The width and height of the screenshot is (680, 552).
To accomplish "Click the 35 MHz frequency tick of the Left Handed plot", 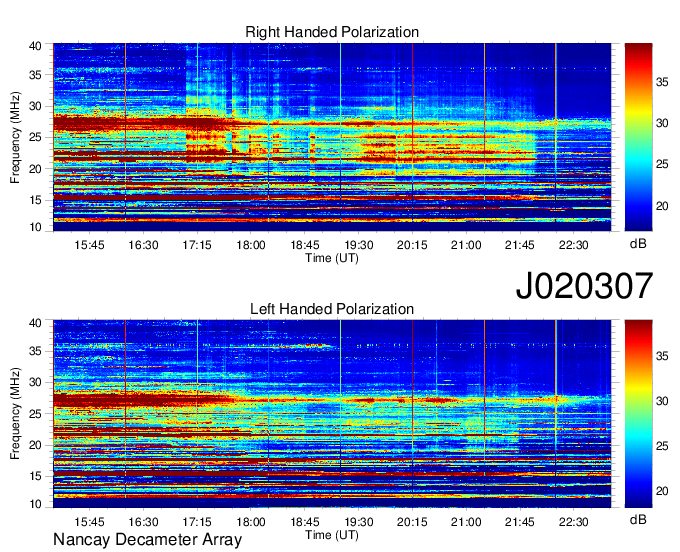I will [x=35, y=351].
